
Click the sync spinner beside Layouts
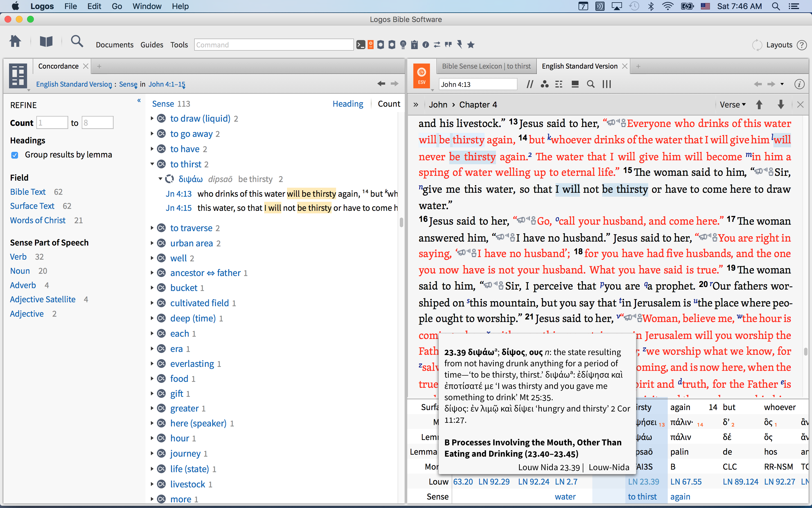point(757,45)
